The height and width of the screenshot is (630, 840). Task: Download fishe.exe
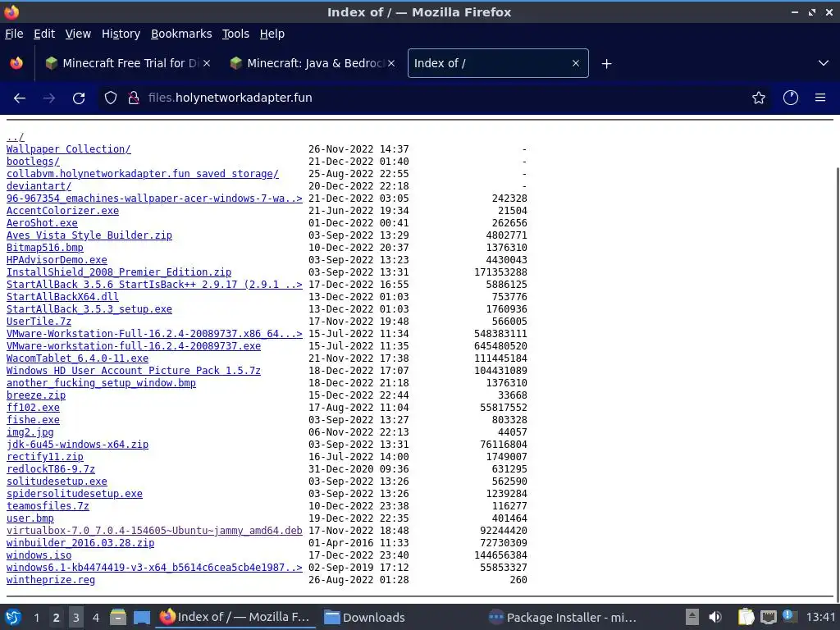pos(33,421)
